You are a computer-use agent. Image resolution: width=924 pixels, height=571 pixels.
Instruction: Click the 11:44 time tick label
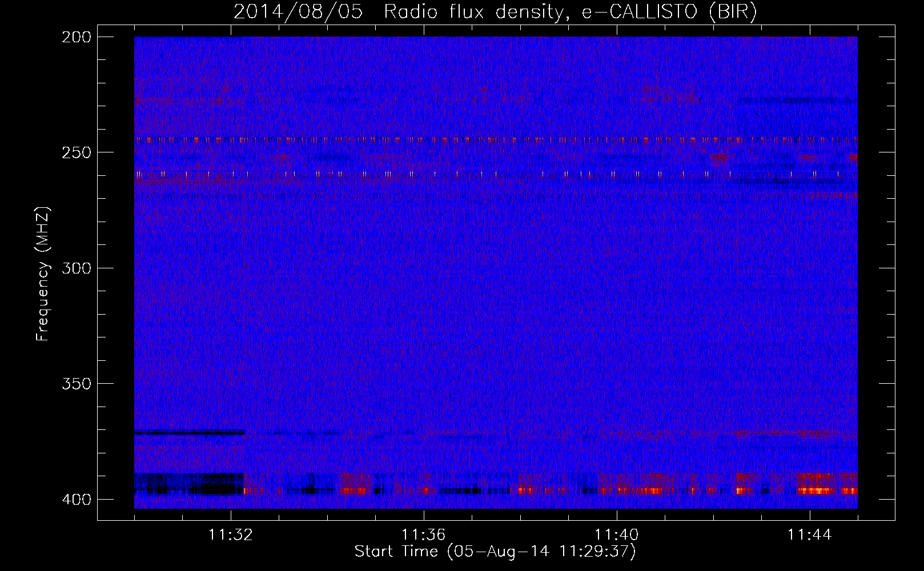click(810, 535)
